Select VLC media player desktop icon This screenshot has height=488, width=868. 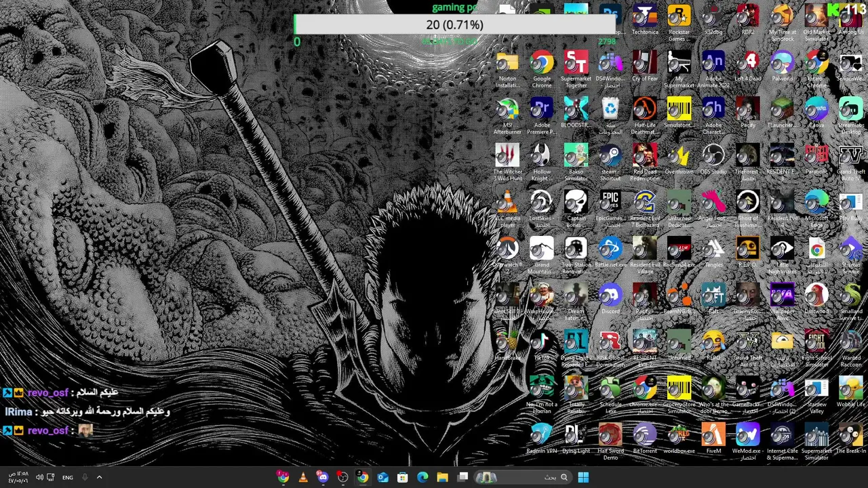tap(507, 209)
